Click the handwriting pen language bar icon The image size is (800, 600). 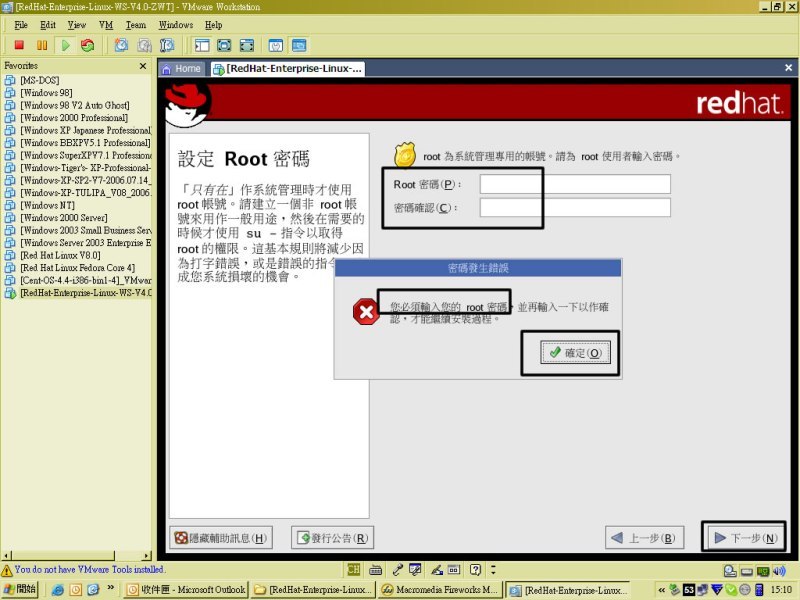click(437, 569)
